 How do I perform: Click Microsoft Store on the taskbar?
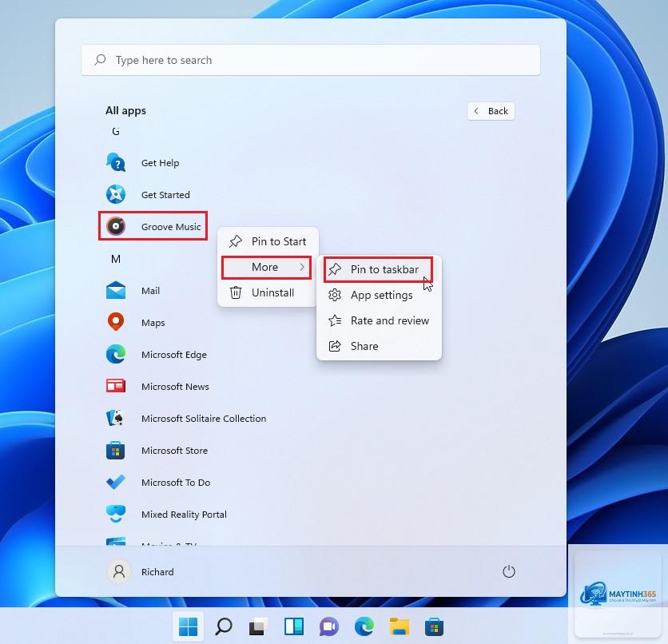click(x=434, y=626)
